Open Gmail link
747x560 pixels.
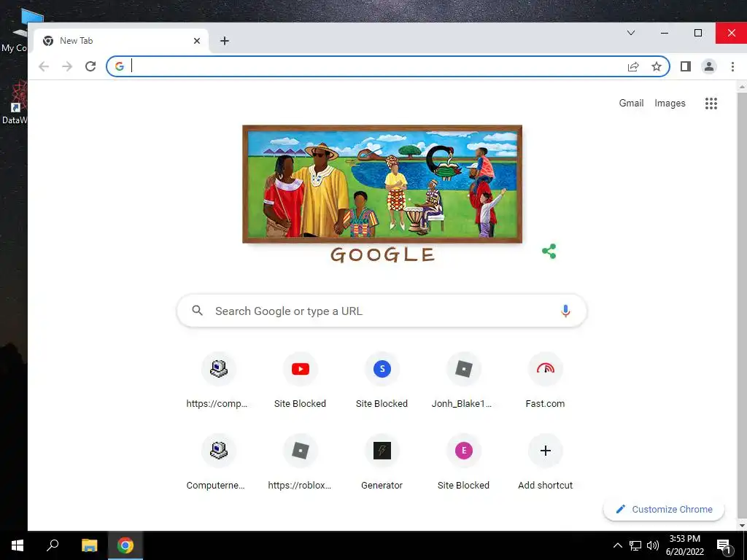tap(631, 104)
